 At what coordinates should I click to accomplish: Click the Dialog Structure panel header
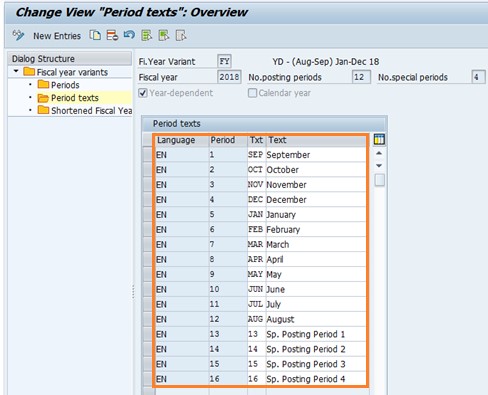[70, 59]
